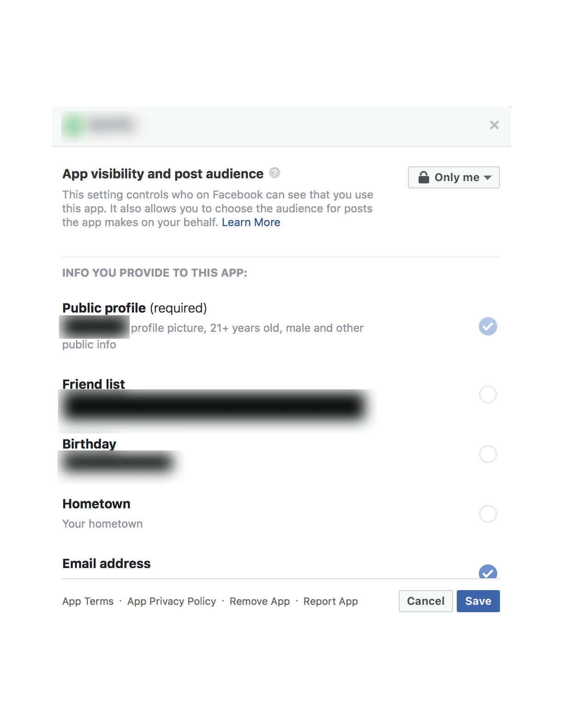Enable sharing Birthday
Screen dimensions: 563x728
pos(488,454)
